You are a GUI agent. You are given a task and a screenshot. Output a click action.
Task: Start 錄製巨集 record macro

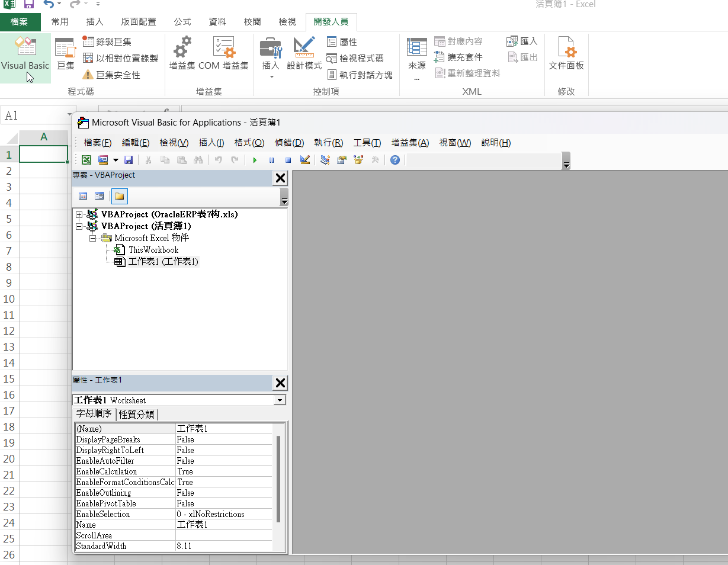107,41
